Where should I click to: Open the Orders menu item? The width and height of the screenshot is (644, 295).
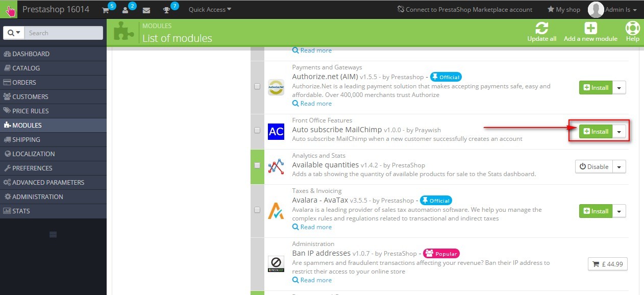click(53, 82)
